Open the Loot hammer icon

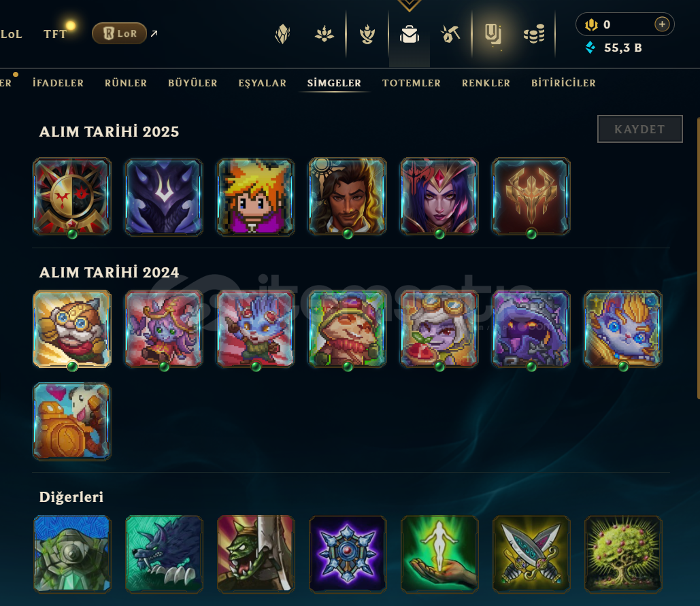pyautogui.click(x=450, y=34)
